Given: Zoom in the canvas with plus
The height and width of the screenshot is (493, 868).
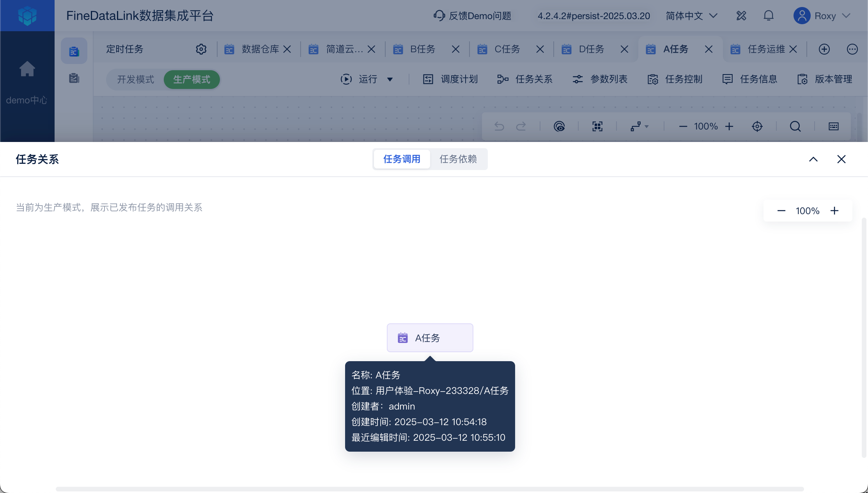Looking at the screenshot, I should pyautogui.click(x=729, y=126).
